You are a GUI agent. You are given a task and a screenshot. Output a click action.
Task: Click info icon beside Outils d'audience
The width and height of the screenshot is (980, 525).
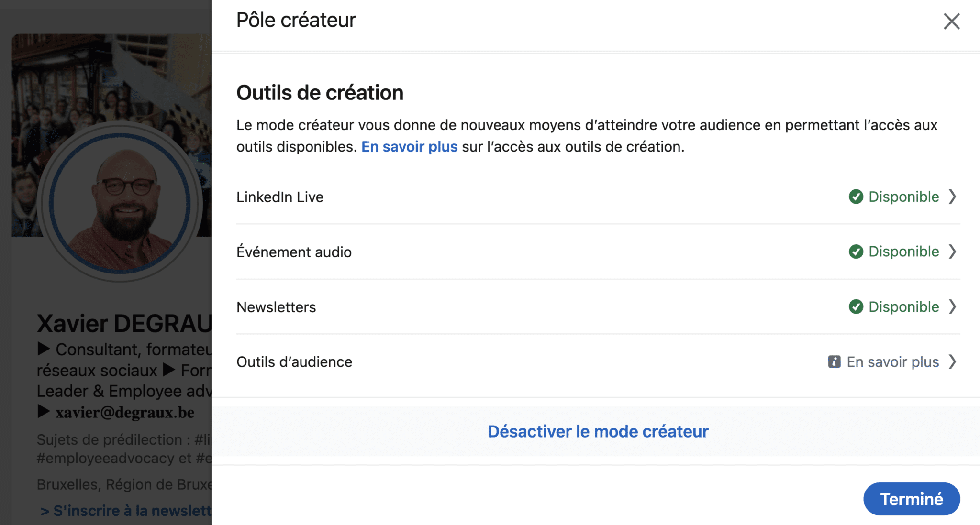(834, 361)
